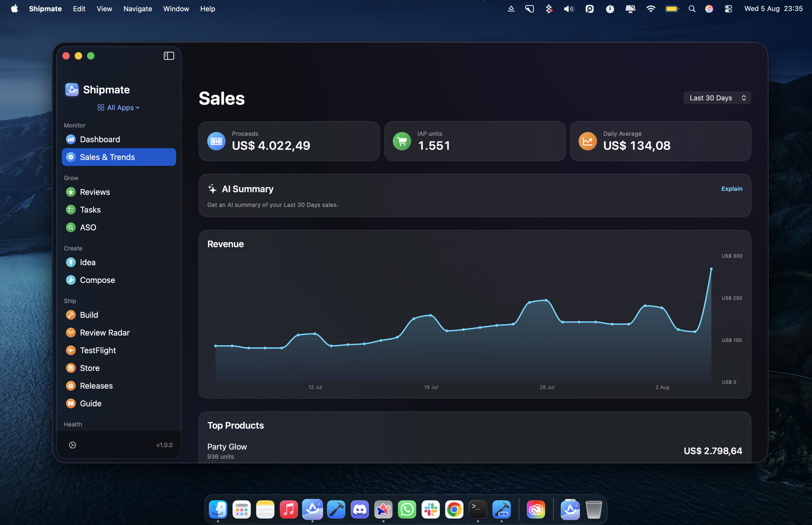
Task: Toggle the sidebar visibility button
Action: click(169, 56)
